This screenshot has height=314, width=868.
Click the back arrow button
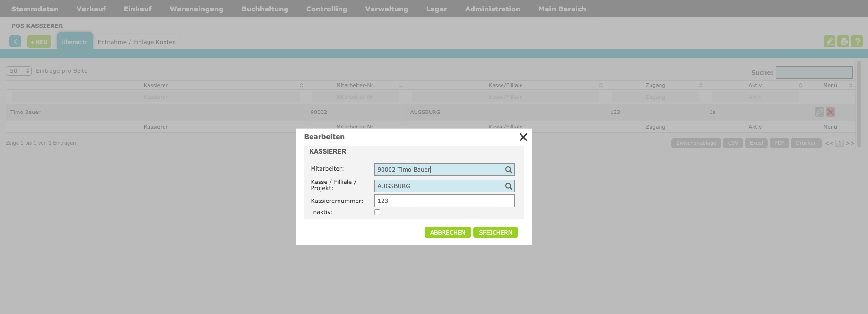pyautogui.click(x=15, y=42)
